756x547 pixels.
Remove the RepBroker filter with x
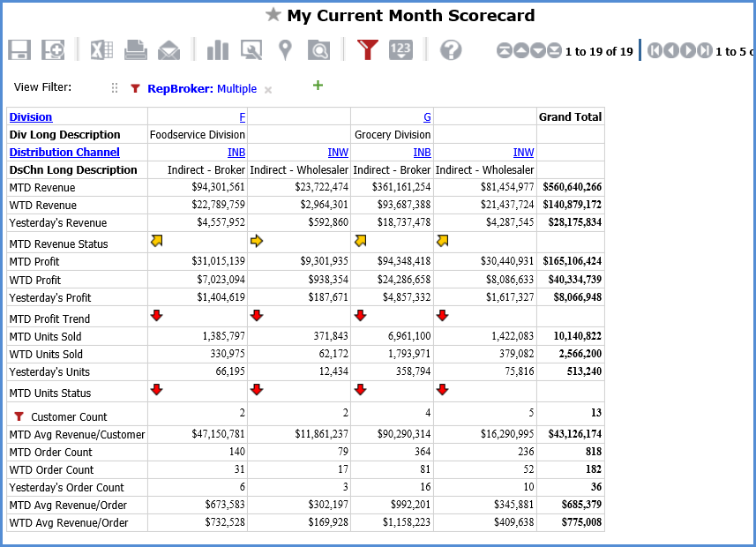(268, 90)
